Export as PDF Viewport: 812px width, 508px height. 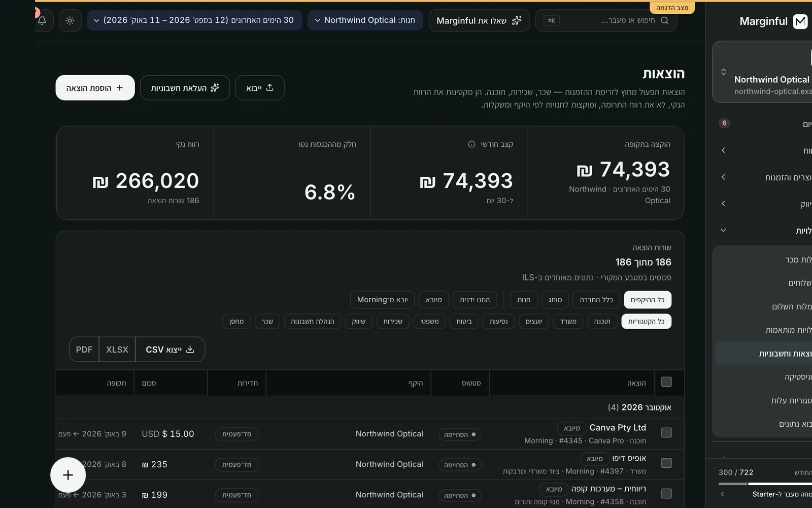[x=84, y=350]
